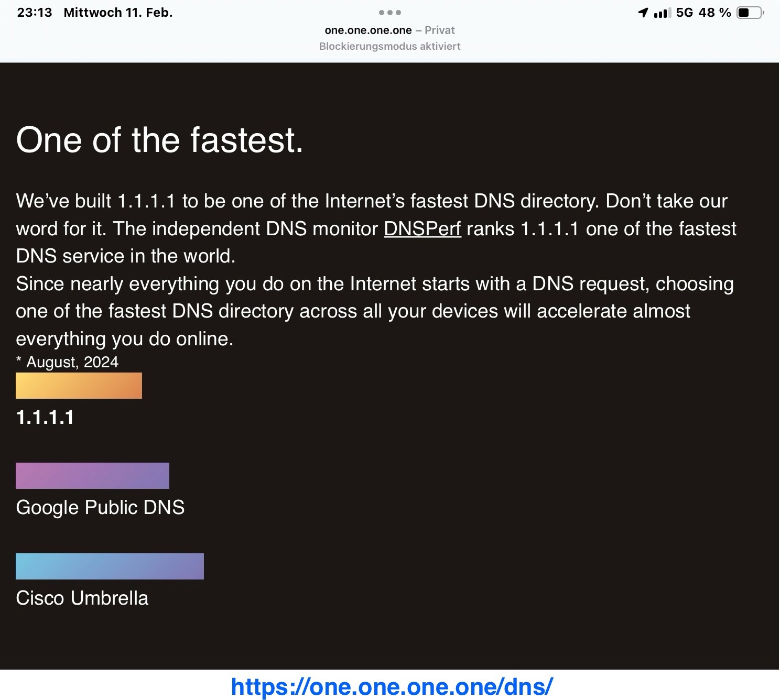Image resolution: width=780 pixels, height=700 pixels.
Task: Tap the date Mittwoch 11. Feb.
Action: tap(118, 13)
